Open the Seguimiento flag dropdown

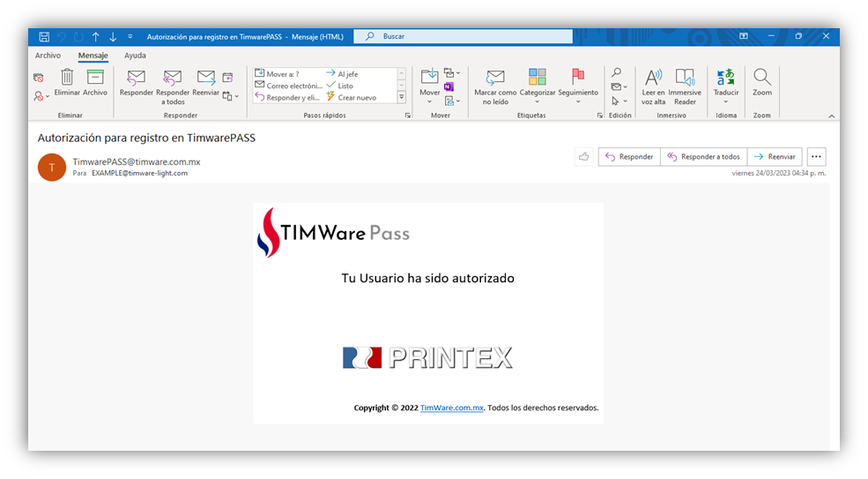(x=578, y=87)
